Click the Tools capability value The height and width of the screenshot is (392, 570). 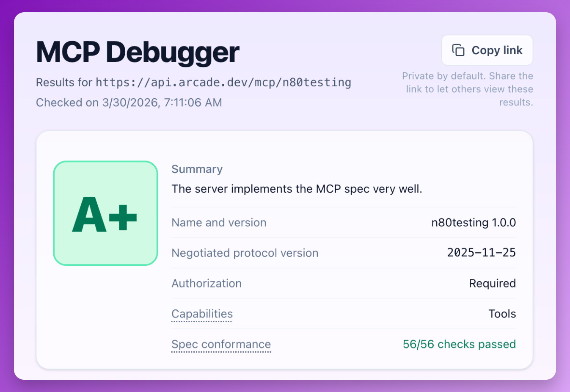click(x=502, y=314)
